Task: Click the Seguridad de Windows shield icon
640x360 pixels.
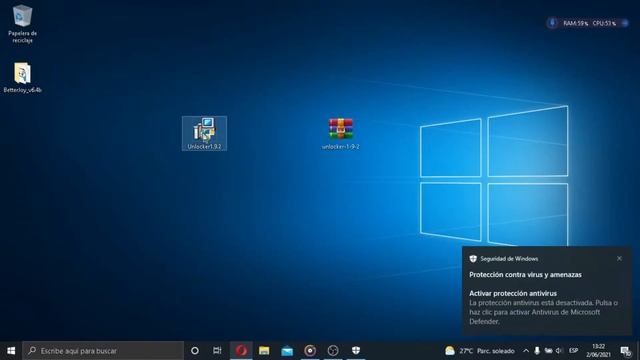Action: click(473, 259)
